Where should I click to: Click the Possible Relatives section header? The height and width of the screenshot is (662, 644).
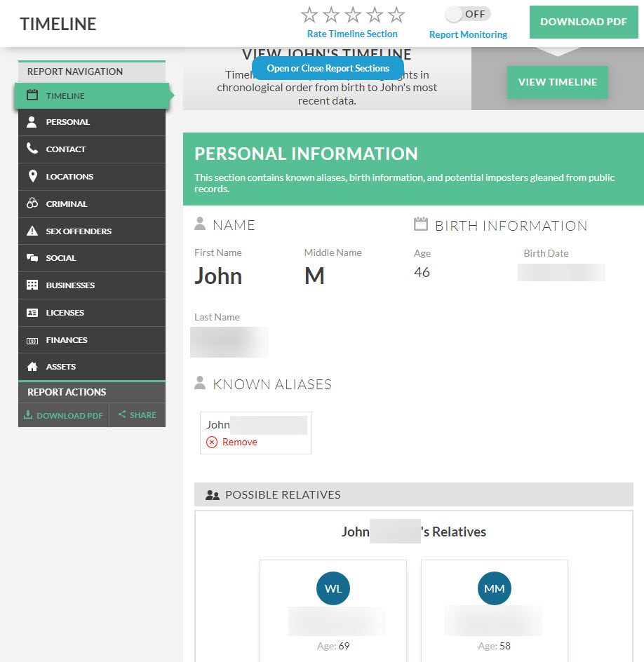[x=413, y=494]
